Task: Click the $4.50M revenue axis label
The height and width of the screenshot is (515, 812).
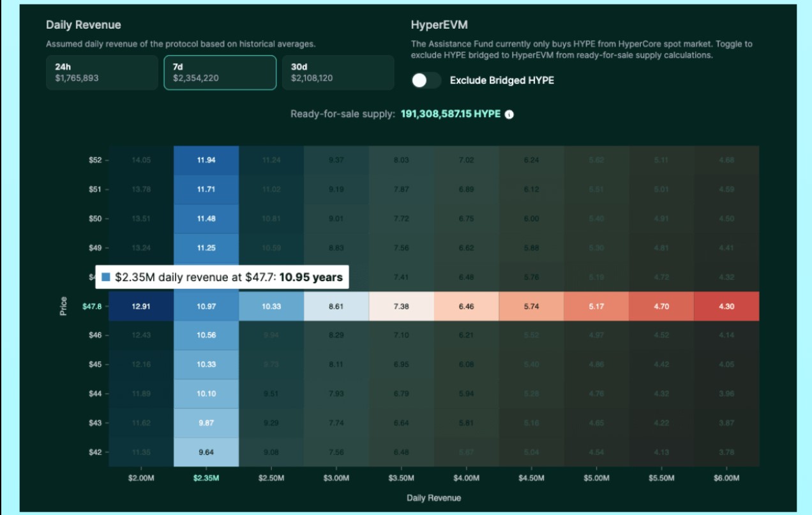Action: click(532, 478)
